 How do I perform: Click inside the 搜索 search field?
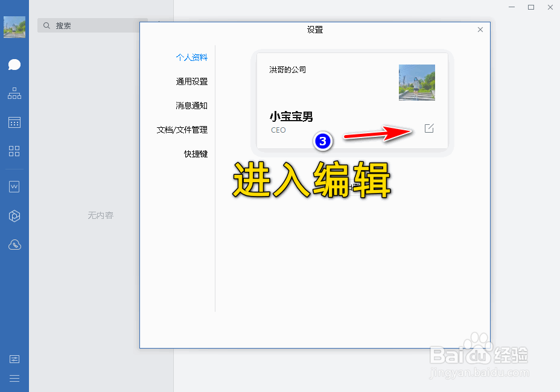click(91, 25)
